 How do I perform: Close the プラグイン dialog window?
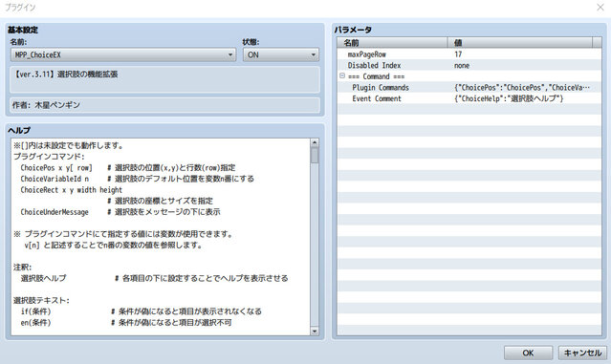coord(600,7)
